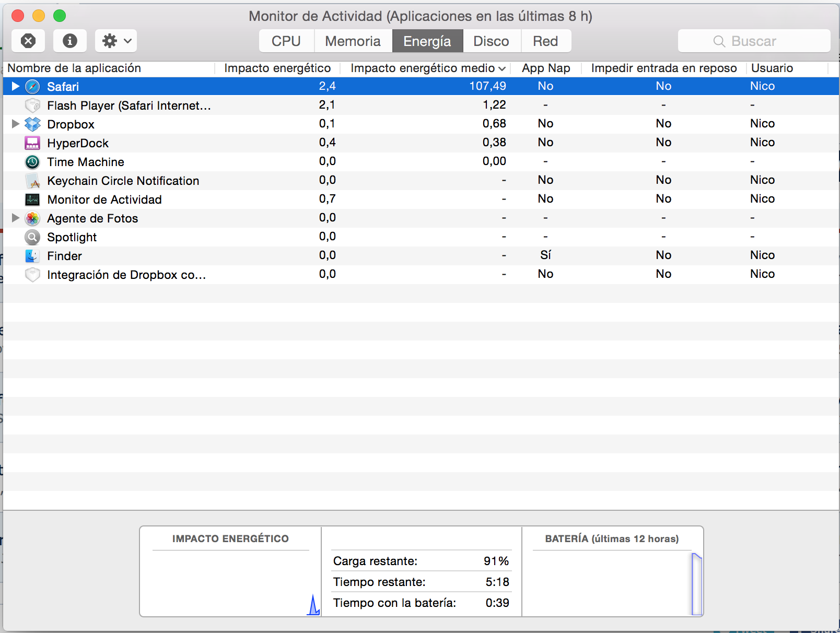The width and height of the screenshot is (840, 633).
Task: Select the Time Machine process name
Action: point(86,162)
